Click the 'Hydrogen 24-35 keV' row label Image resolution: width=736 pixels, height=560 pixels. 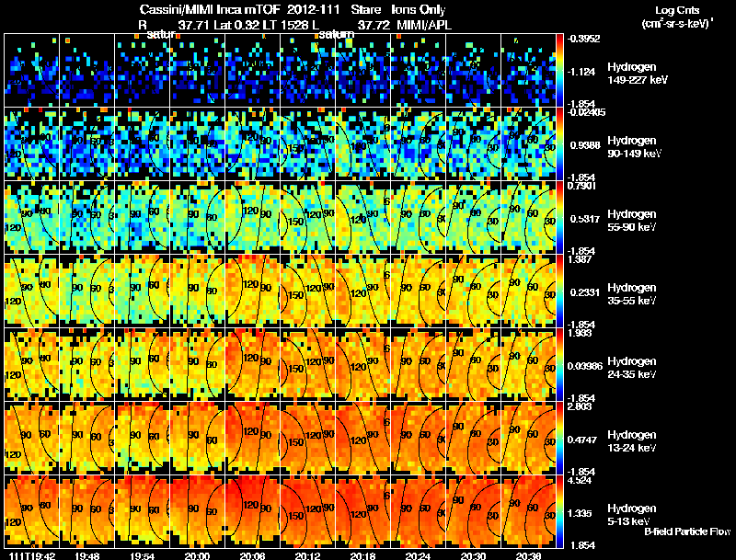[632, 368]
